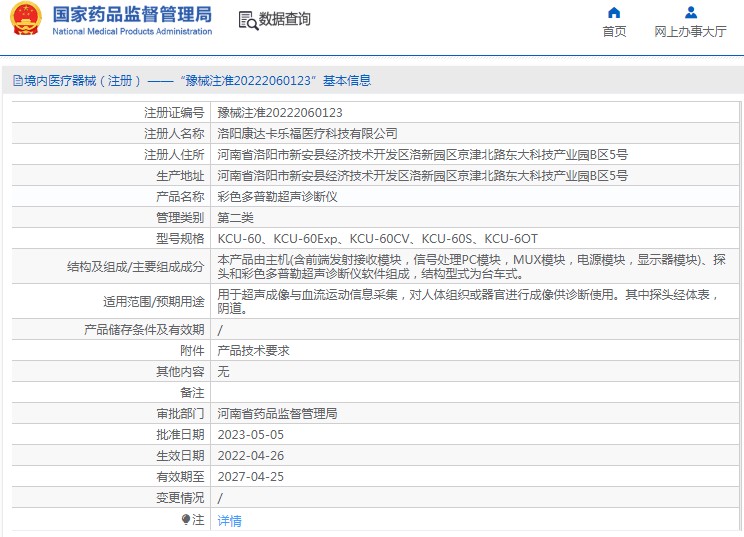Click the 注册人住所 address value
The width and height of the screenshot is (744, 537).
pyautogui.click(x=422, y=155)
